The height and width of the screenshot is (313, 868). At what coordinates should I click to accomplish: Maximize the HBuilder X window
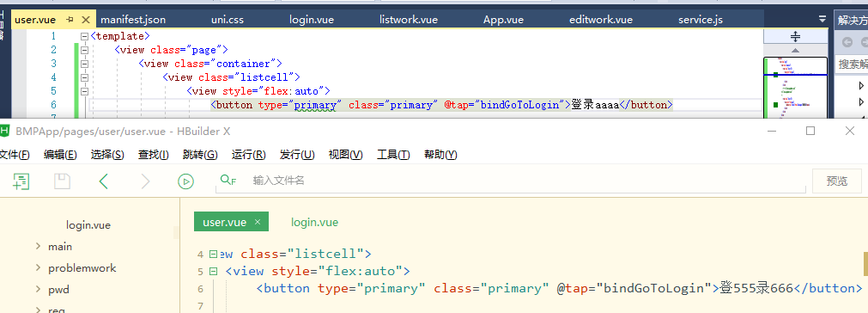coord(810,131)
